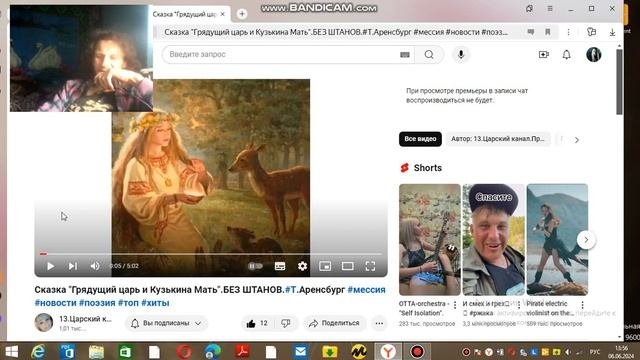Launch Internet Explorer from the taskbar

tap(38, 351)
